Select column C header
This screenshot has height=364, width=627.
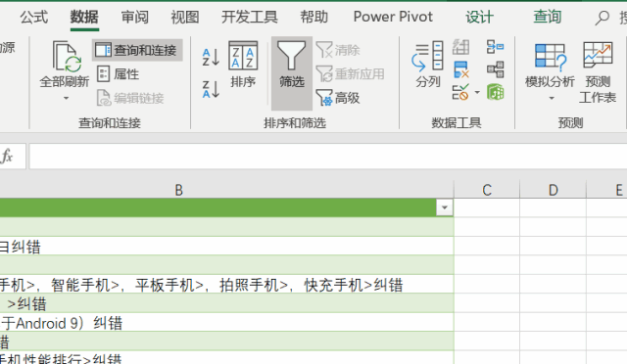pos(487,190)
